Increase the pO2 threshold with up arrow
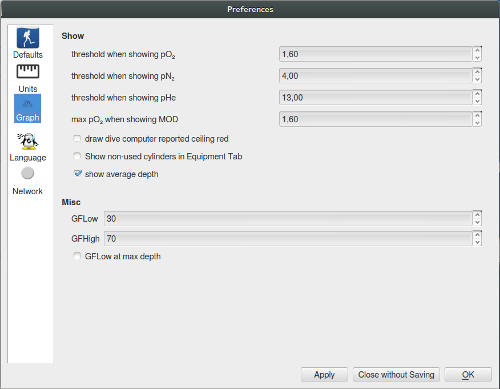The height and width of the screenshot is (389, 500). click(477, 50)
